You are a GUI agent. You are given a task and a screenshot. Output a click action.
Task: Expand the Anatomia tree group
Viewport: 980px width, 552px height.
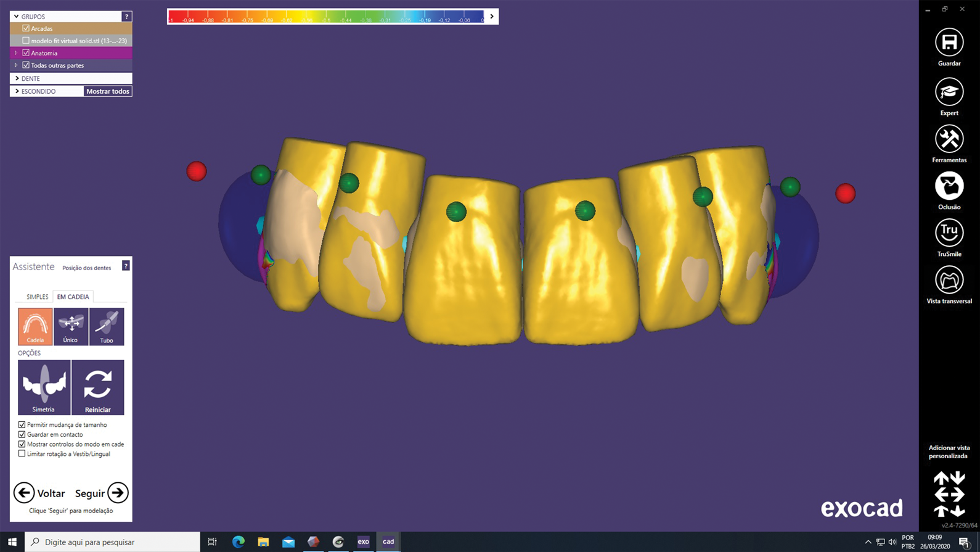[16, 53]
